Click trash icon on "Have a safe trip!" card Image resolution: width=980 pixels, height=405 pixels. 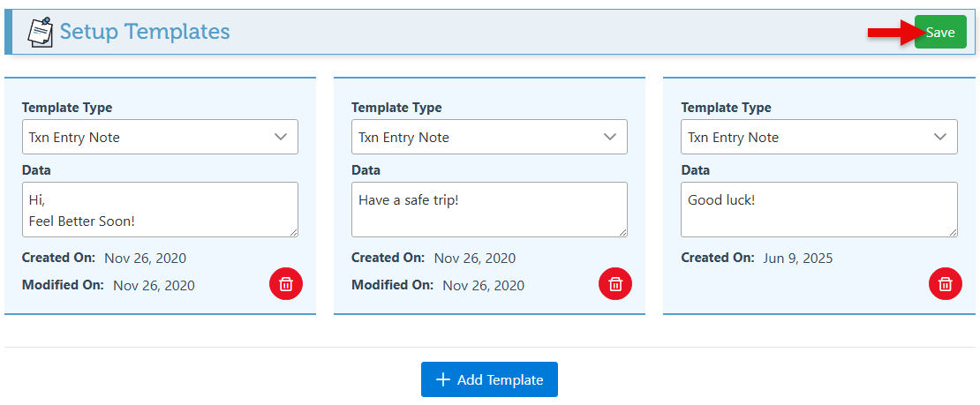point(615,283)
